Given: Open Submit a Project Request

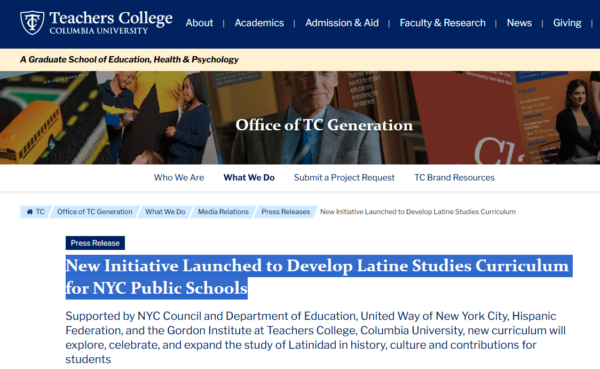Looking at the screenshot, I should tap(344, 178).
